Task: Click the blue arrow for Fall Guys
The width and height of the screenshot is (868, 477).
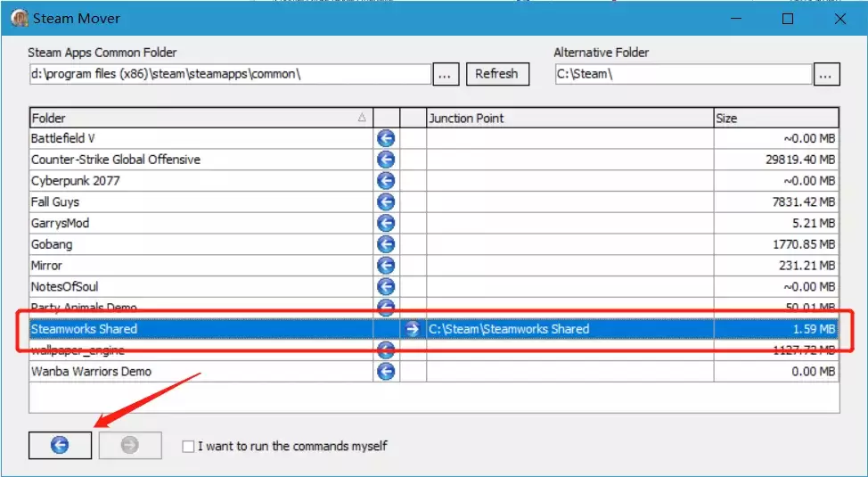Action: pyautogui.click(x=386, y=201)
